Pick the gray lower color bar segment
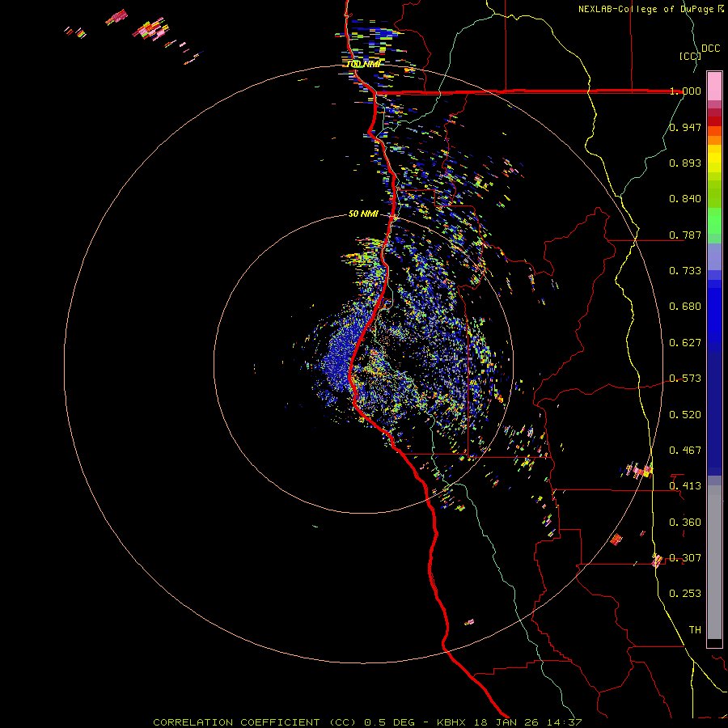The height and width of the screenshot is (728, 728). 714,562
